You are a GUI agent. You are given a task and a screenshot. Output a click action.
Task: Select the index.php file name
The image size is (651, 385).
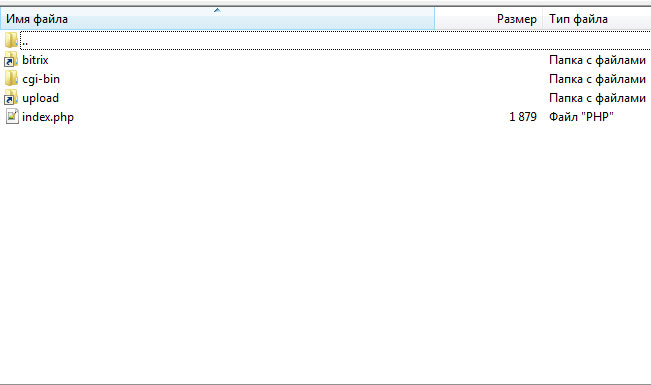point(48,117)
